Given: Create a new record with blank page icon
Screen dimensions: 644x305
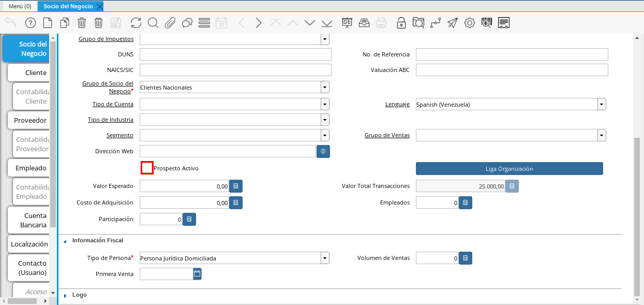Looking at the screenshot, I should pyautogui.click(x=48, y=23).
